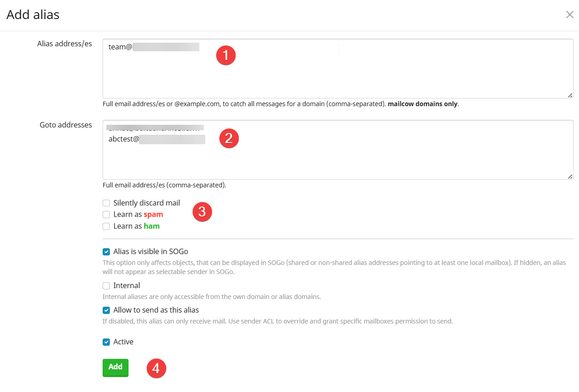
Task: Click the red number 4 marker
Action: pos(156,368)
